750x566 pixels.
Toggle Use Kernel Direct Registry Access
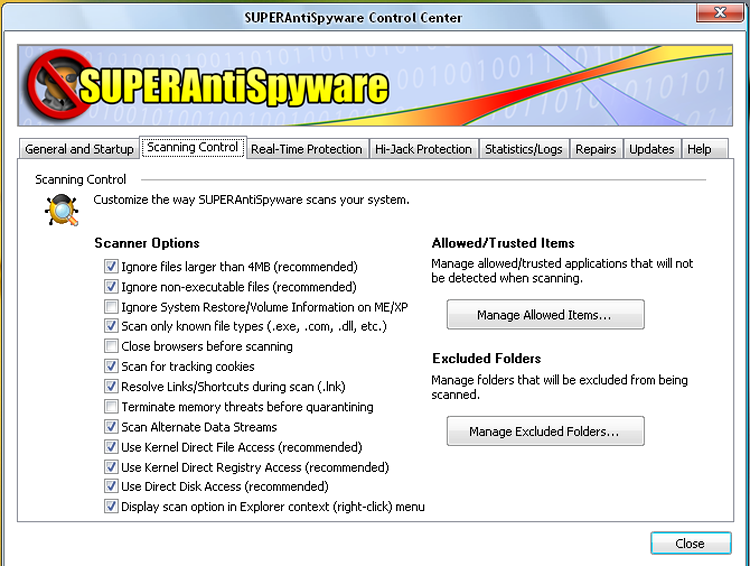[111, 466]
